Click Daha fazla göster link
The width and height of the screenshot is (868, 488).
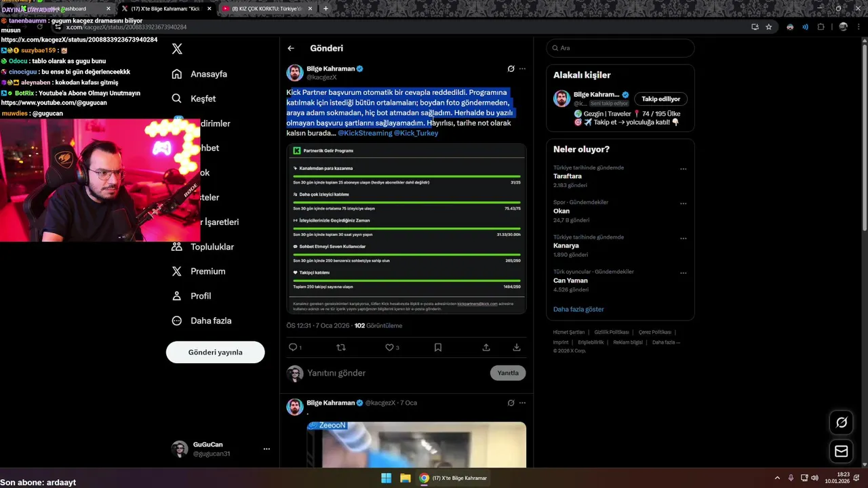tap(578, 309)
